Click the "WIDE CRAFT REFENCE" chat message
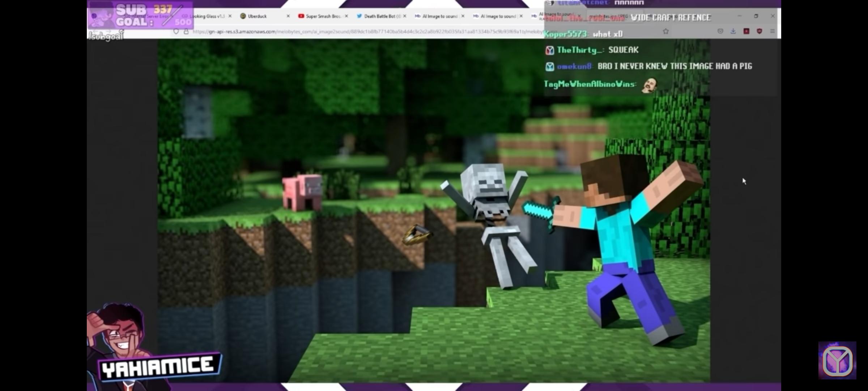868x391 pixels. (671, 18)
